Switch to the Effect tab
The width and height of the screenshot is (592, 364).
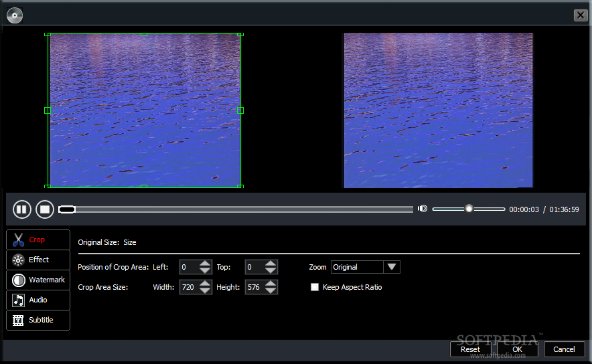click(38, 260)
